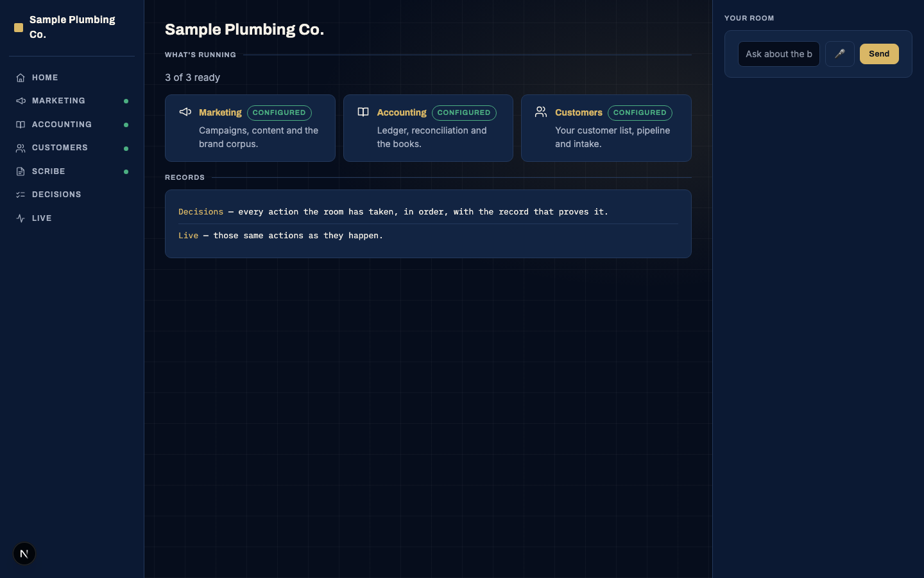Open Scribe from the sidebar
Viewport: 924px width, 578px height.
pyautogui.click(x=72, y=171)
